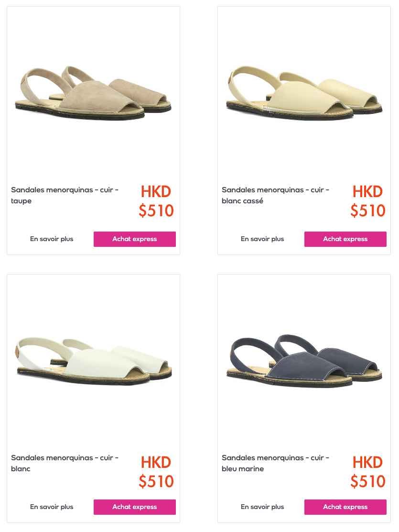This screenshot has width=399, height=532.
Task: Open En savoir plus for blanc cassé sandals
Action: [x=262, y=239]
